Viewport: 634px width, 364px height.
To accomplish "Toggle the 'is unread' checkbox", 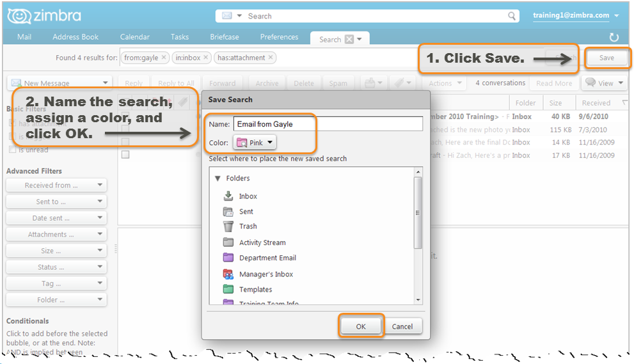I will click(x=13, y=150).
